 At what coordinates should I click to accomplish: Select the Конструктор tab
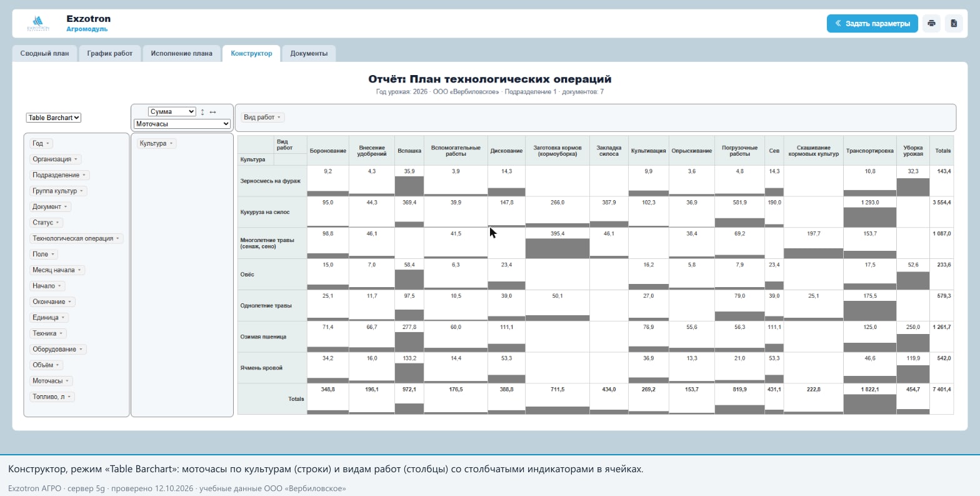(251, 53)
